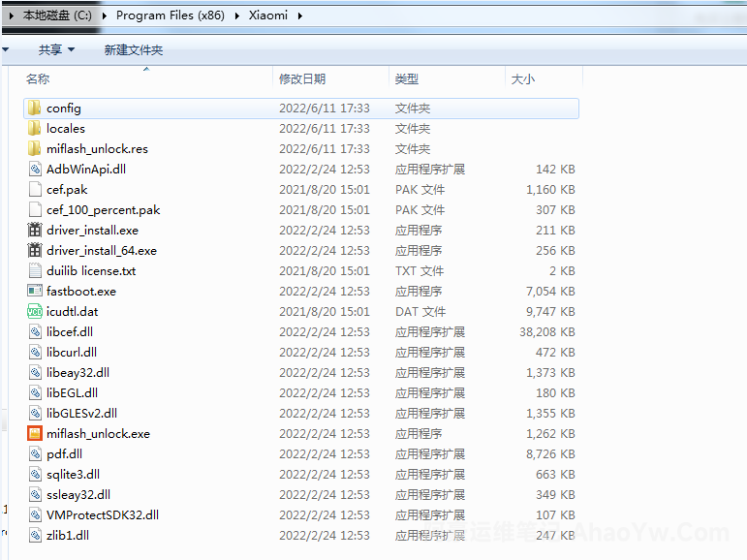This screenshot has height=560, width=747.
Task: Click the fastboot.exe application icon
Action: [35, 291]
